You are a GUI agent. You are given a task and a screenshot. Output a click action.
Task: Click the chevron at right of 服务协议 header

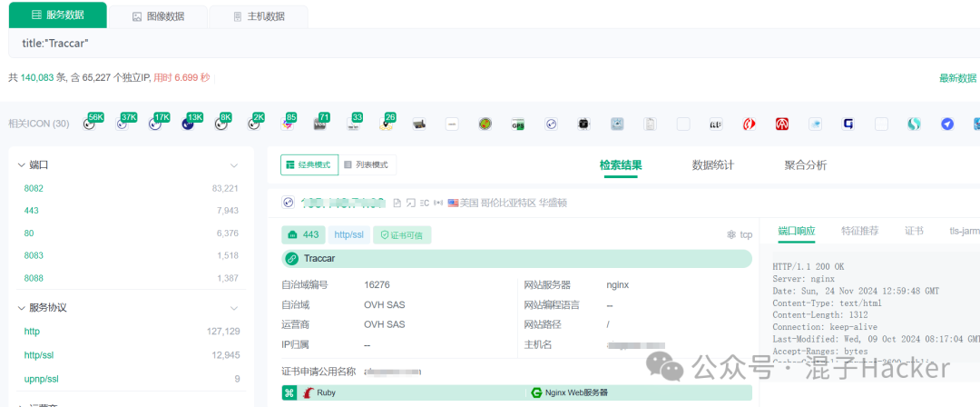234,309
